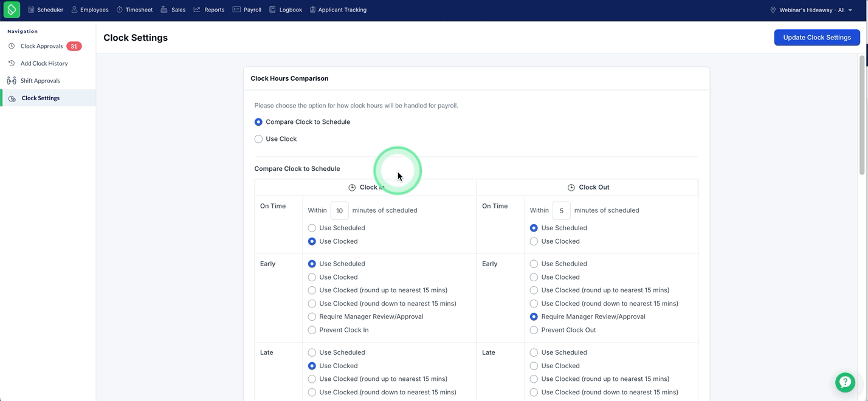Click the Add Clock History icon
This screenshot has height=401, width=868.
(12, 63)
